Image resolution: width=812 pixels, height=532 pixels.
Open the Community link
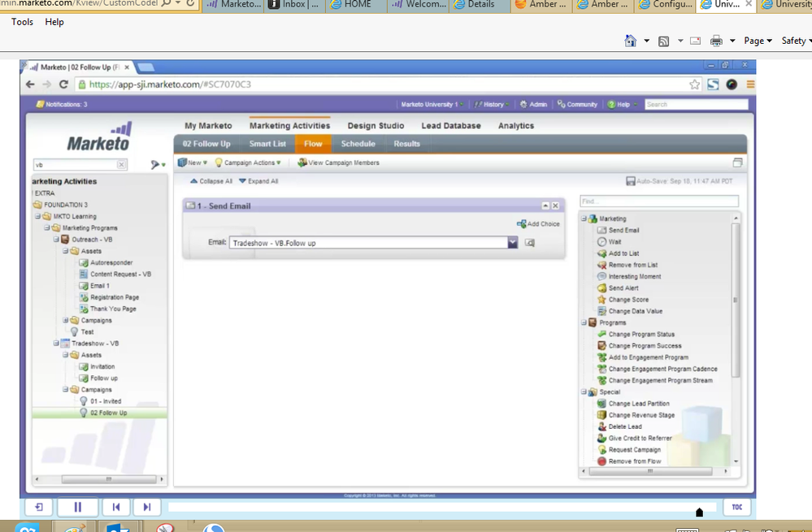pos(577,105)
